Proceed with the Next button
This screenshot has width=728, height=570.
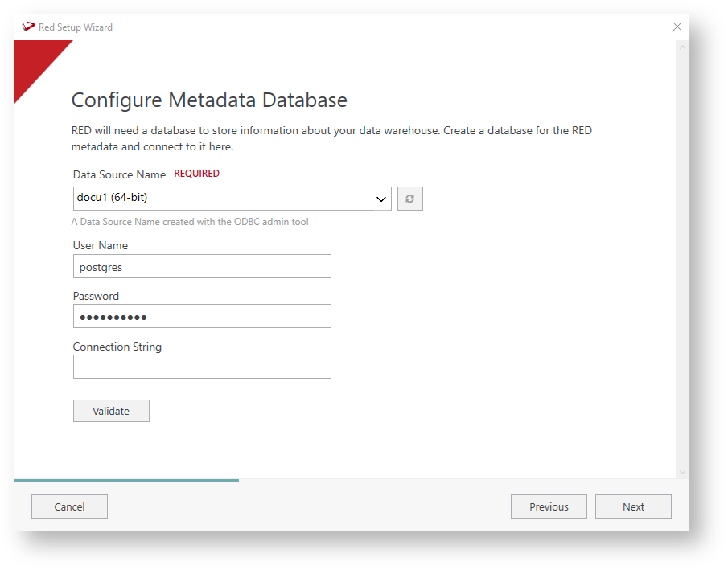[x=633, y=506]
